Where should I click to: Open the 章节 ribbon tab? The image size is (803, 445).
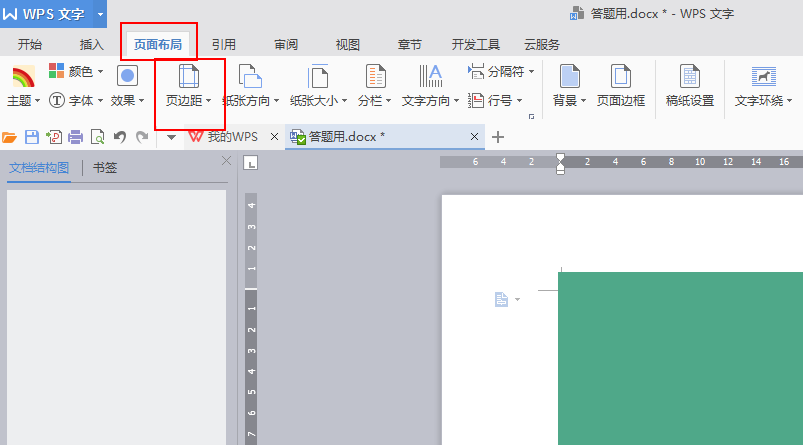tap(410, 45)
